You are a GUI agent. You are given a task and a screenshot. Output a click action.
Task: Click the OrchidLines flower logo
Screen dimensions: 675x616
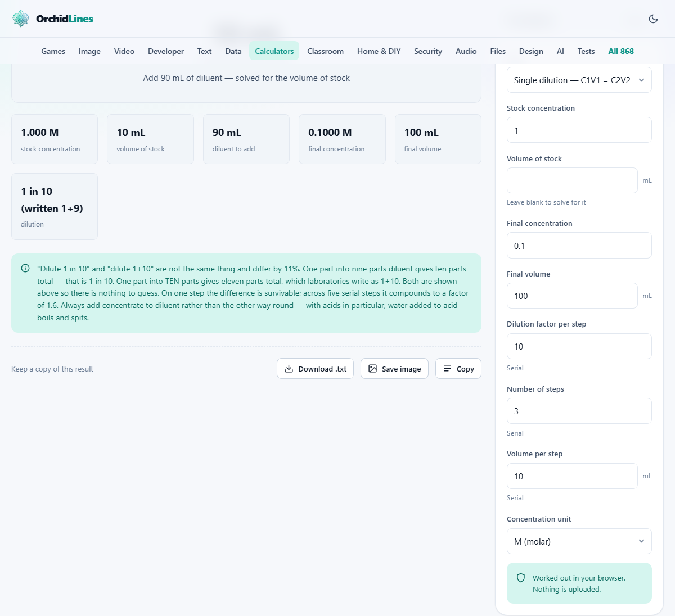pos(21,19)
